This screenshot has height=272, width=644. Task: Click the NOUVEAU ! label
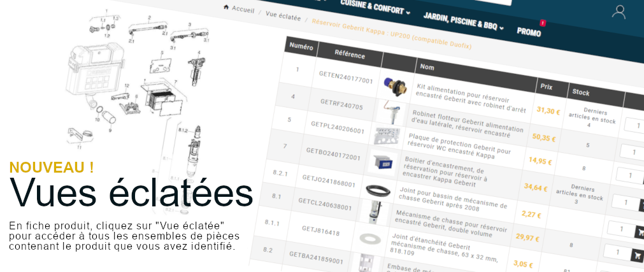point(52,168)
